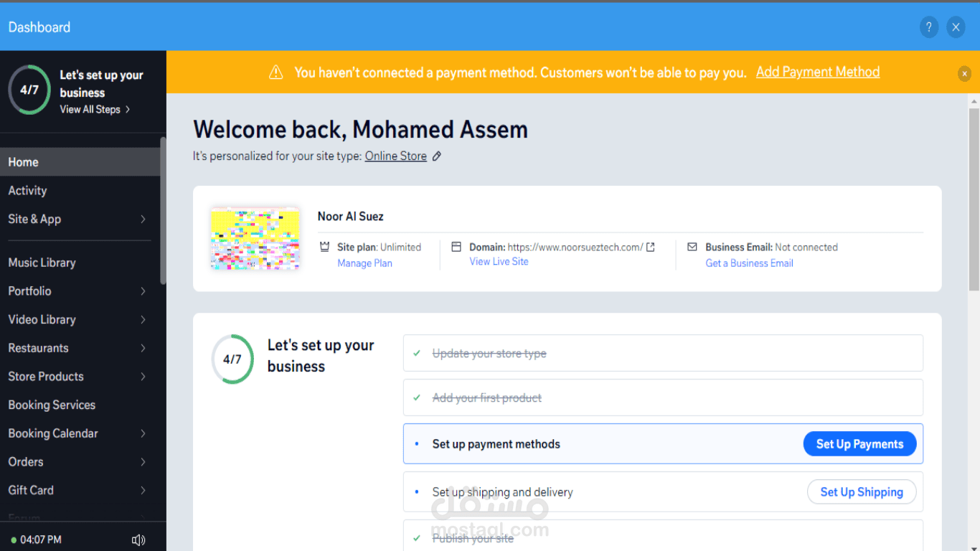980x551 pixels.
Task: Click the 4/7 progress ring in main panel
Action: tap(232, 359)
